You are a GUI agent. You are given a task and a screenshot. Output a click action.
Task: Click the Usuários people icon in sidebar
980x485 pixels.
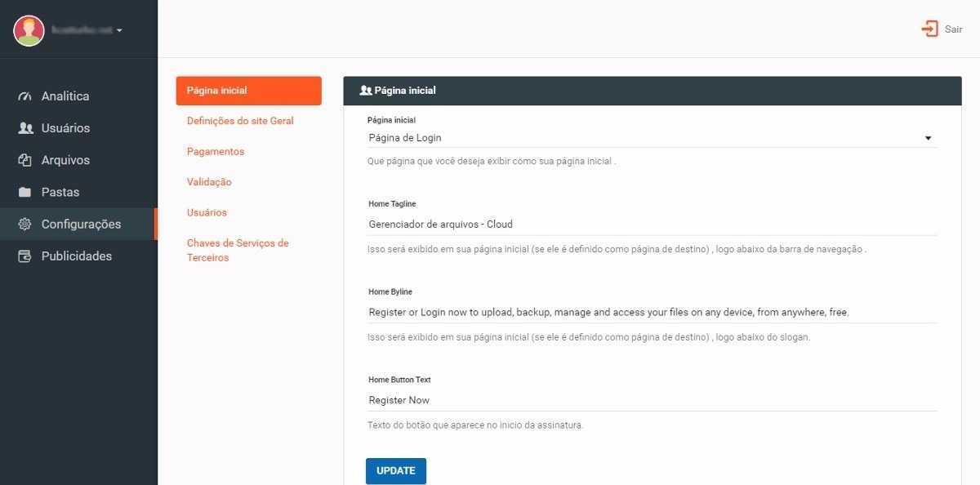tap(24, 128)
